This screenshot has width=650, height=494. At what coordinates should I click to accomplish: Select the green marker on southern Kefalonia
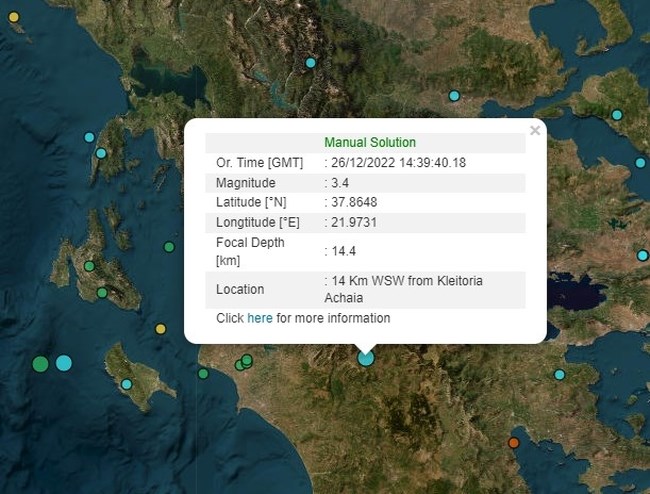[102, 293]
